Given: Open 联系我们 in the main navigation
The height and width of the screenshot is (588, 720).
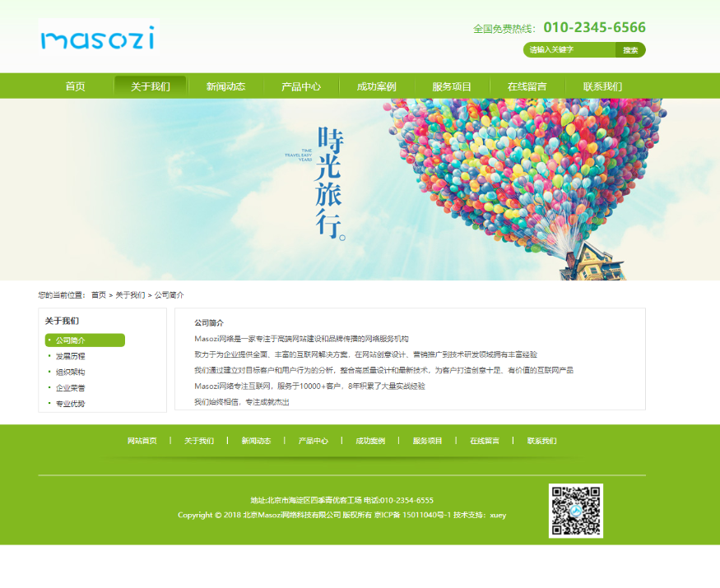Looking at the screenshot, I should [x=602, y=86].
